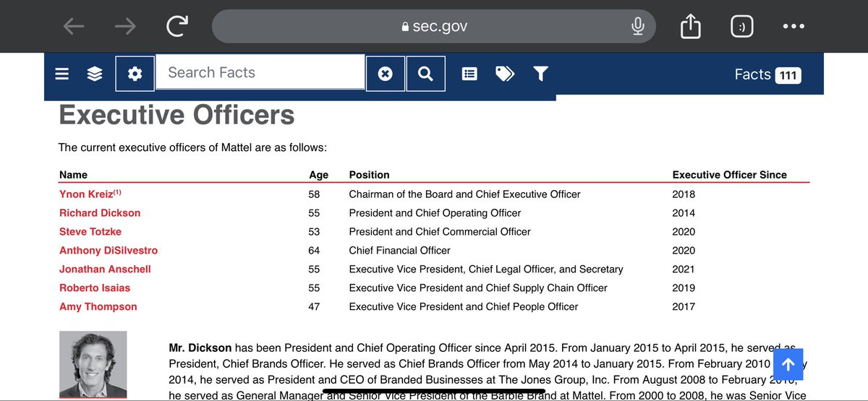Go back with the browser back arrow

73,27
